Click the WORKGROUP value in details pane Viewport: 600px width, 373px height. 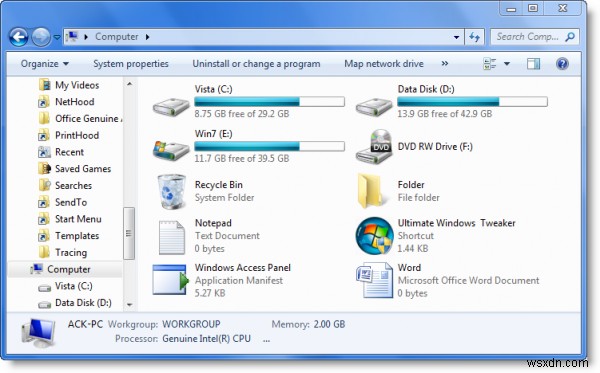click(x=191, y=324)
